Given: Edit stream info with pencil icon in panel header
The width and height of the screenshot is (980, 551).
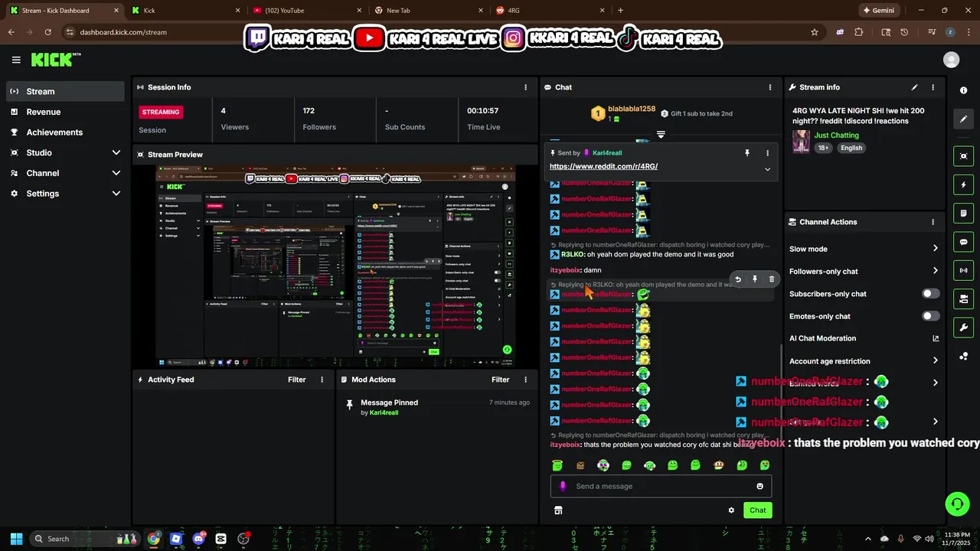Looking at the screenshot, I should point(914,87).
